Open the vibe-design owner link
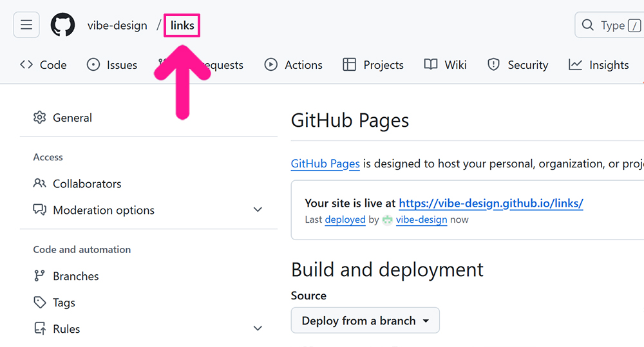The width and height of the screenshot is (644, 347). coord(117,26)
